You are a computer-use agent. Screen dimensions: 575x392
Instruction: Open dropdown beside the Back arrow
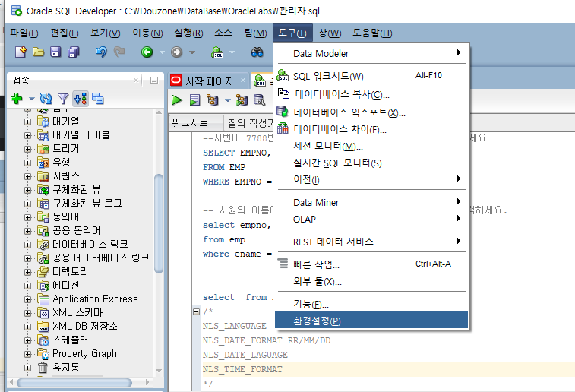[x=162, y=52]
